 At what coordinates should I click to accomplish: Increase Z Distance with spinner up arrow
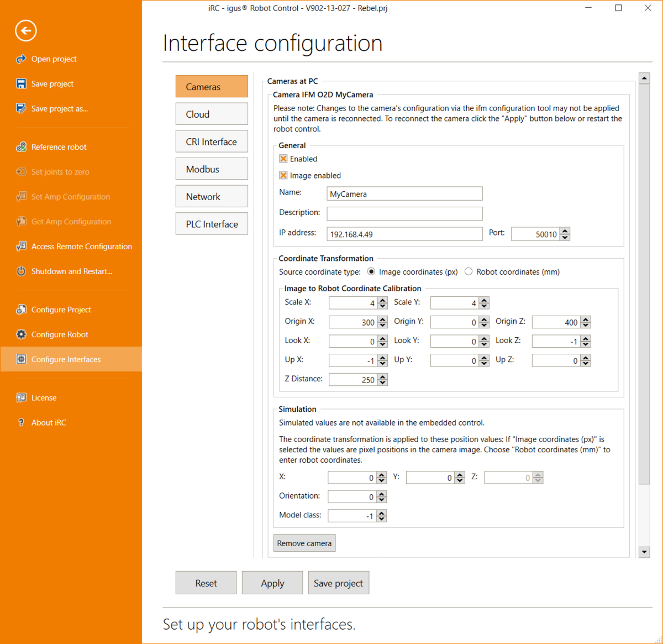pyautogui.click(x=383, y=376)
